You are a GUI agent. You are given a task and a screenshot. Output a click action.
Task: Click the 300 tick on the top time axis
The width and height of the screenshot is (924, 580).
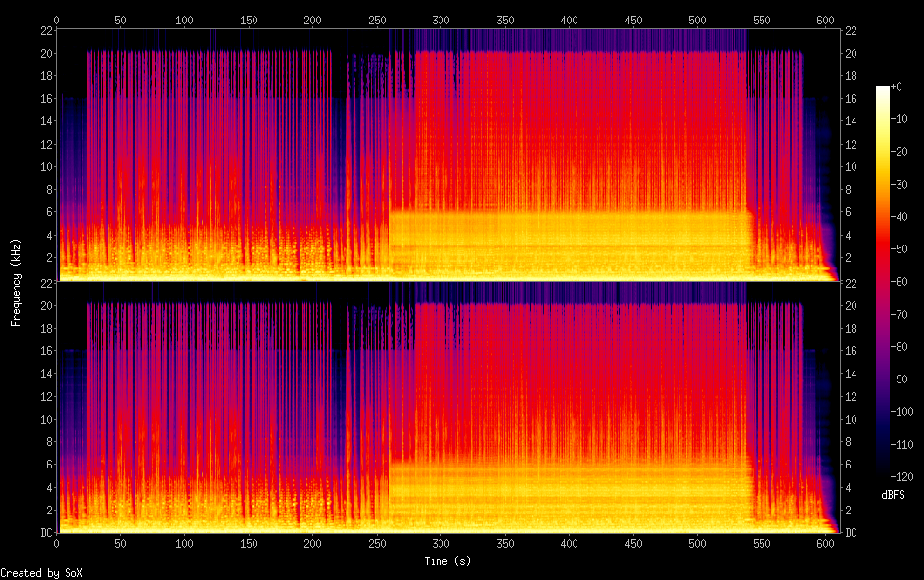pyautogui.click(x=440, y=20)
